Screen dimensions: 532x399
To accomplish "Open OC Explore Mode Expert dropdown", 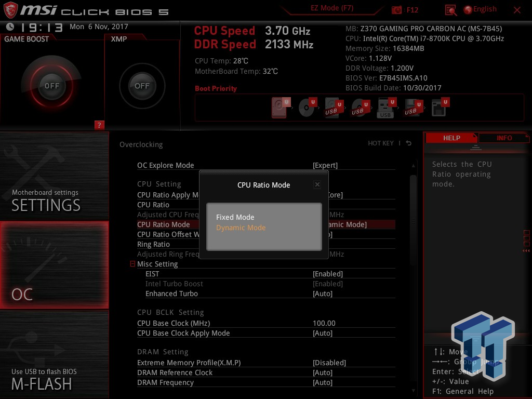I will click(325, 165).
